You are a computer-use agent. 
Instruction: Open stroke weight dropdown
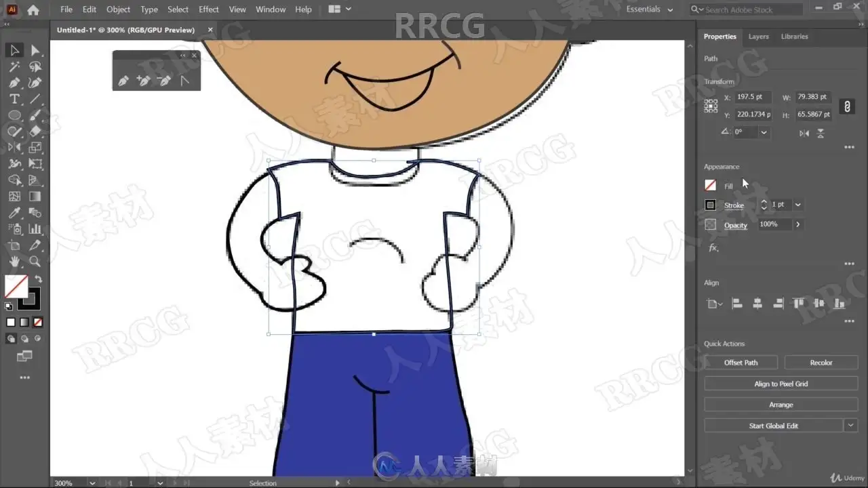797,205
